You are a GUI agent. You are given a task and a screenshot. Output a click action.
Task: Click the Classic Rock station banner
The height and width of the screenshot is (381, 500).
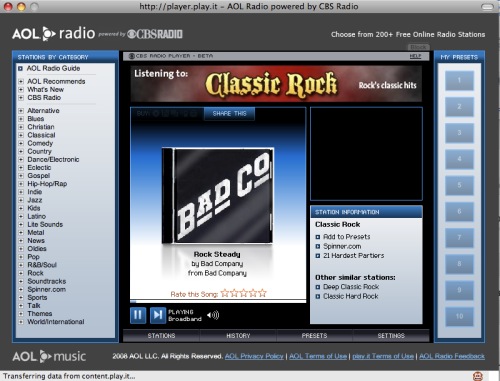coord(276,84)
